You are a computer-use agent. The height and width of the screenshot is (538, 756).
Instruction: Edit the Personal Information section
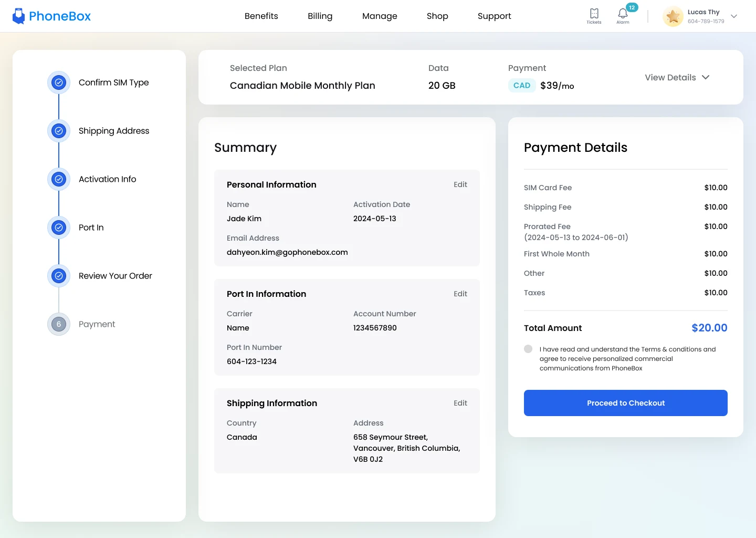coord(460,184)
